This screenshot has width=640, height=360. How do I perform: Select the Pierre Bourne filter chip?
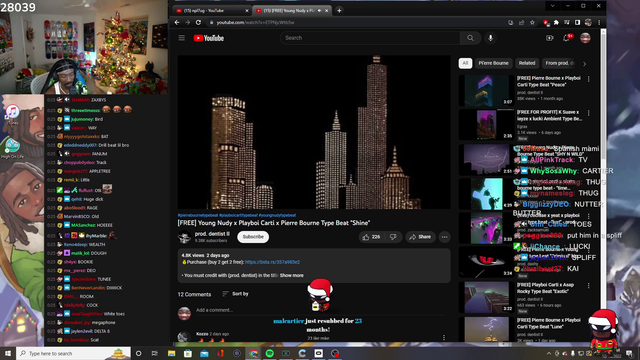click(493, 63)
